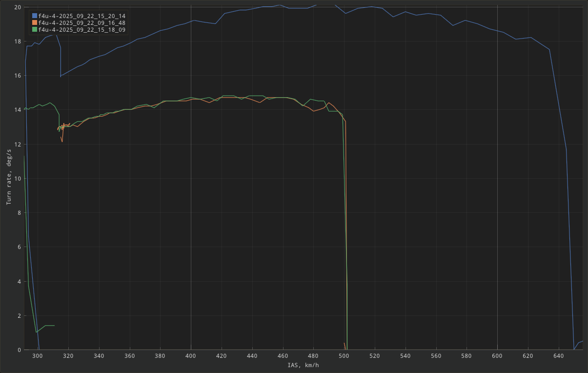Click the x-axis tick label 460
588x373 pixels.
point(283,356)
